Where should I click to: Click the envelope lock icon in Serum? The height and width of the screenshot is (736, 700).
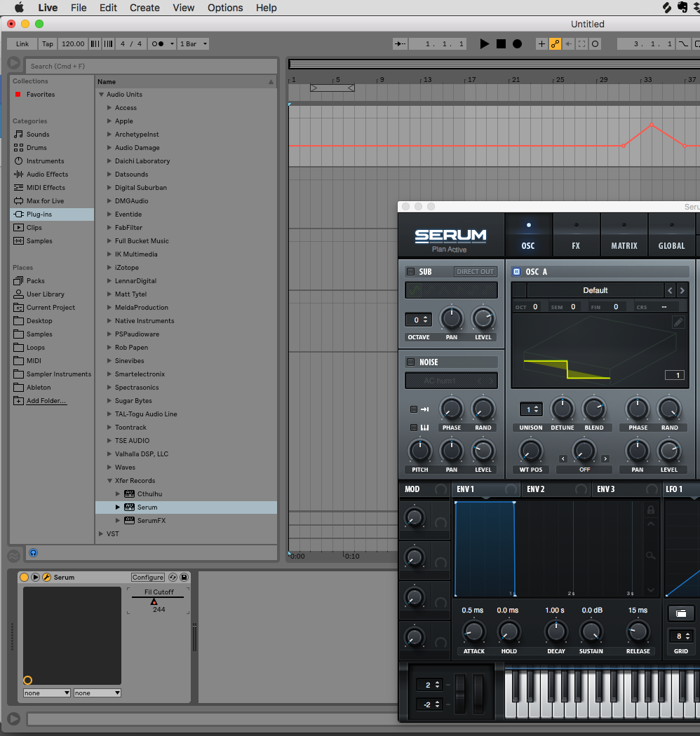pos(651,510)
